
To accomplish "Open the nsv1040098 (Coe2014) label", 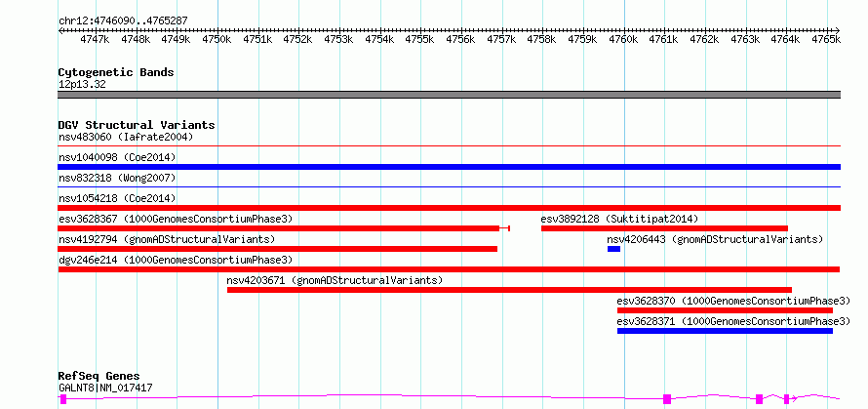I will point(117,157).
